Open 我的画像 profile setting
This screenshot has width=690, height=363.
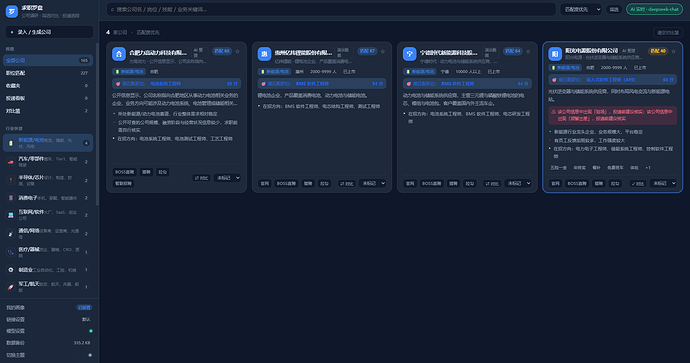point(48,308)
